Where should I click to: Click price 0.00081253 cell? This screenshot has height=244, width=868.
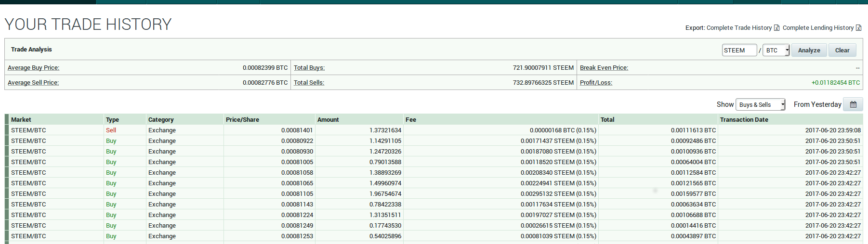coord(297,236)
